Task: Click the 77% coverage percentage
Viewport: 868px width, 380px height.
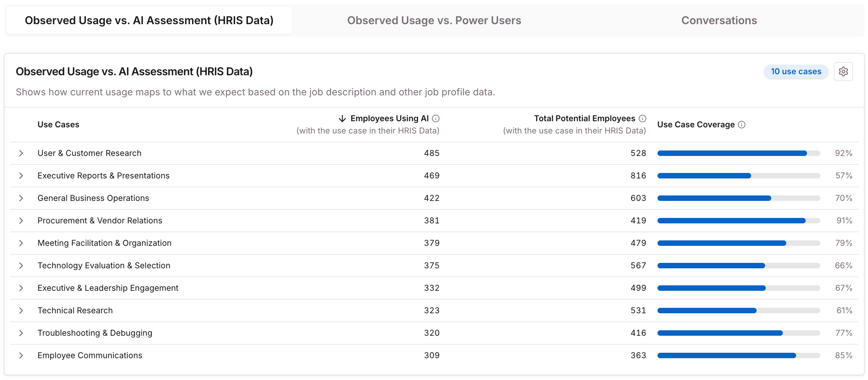Action: pos(844,333)
